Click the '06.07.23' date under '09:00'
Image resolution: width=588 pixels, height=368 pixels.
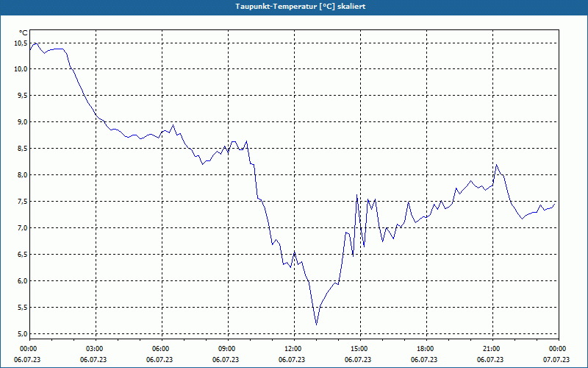coord(226,359)
